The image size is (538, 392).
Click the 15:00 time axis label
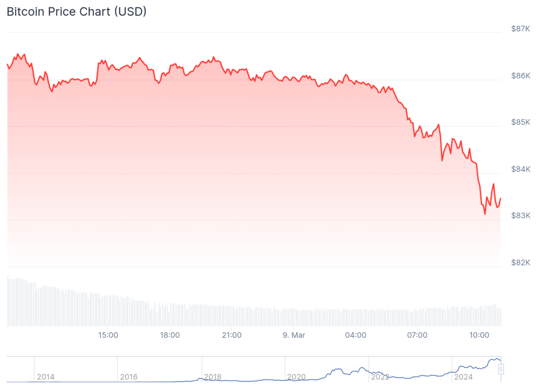tap(109, 335)
